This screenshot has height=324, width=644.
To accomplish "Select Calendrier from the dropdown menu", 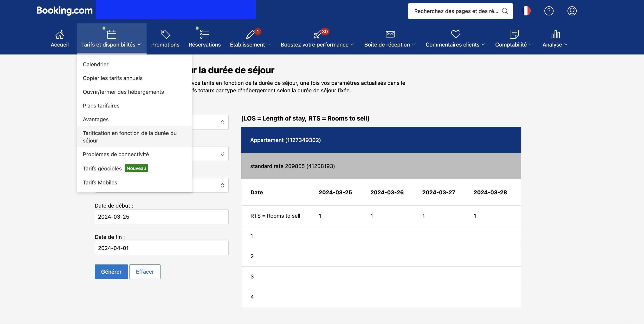I will pos(96,64).
